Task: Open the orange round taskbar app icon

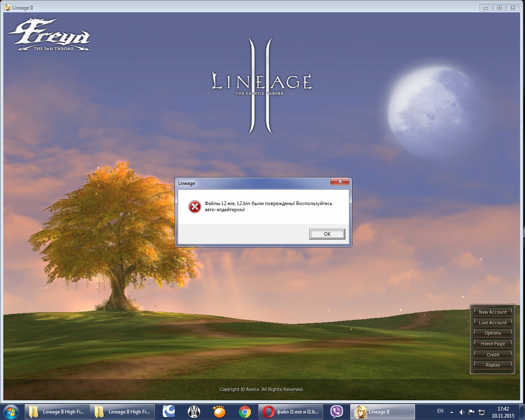Action: 219,411
